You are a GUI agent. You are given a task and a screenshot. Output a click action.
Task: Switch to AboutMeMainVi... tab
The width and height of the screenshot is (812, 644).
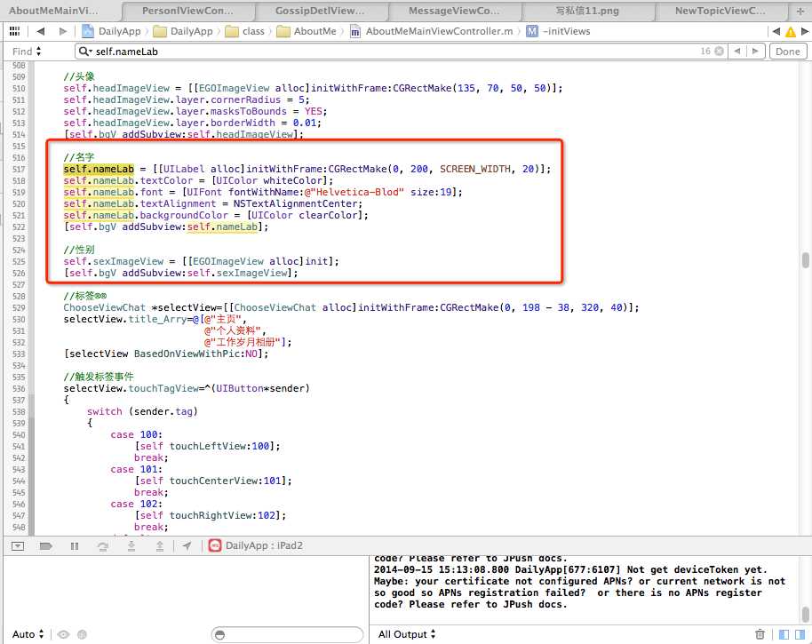coord(53,11)
